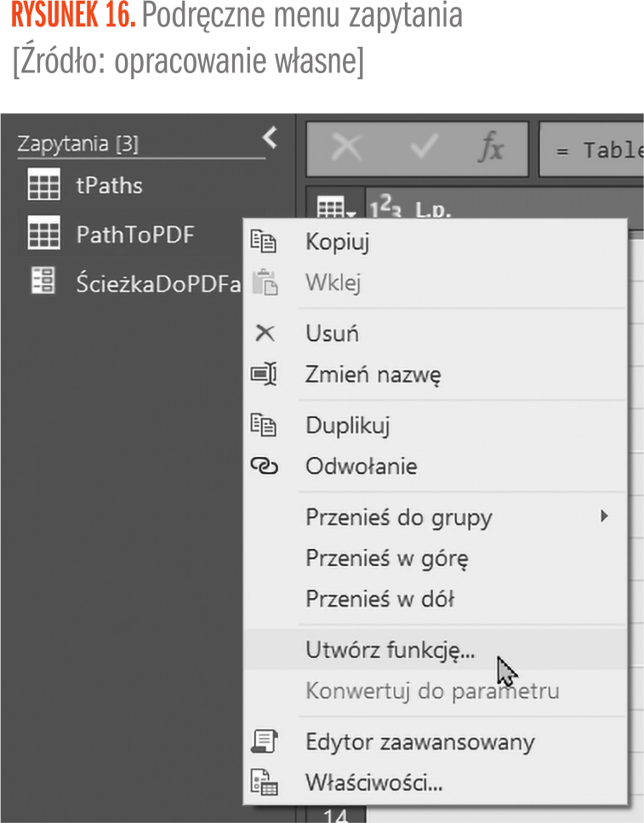Image resolution: width=644 pixels, height=823 pixels.
Task: Click the Właściwości properties icon
Action: pyautogui.click(x=264, y=782)
